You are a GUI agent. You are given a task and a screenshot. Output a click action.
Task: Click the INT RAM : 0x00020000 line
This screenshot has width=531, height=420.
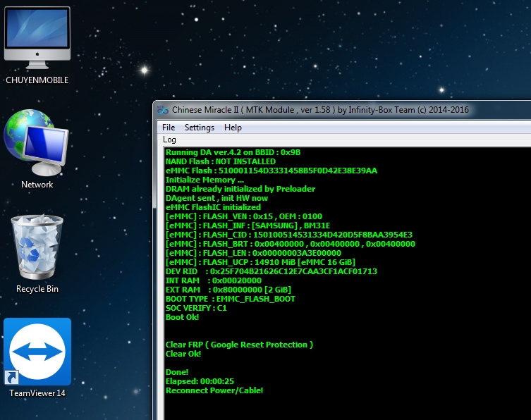point(214,280)
